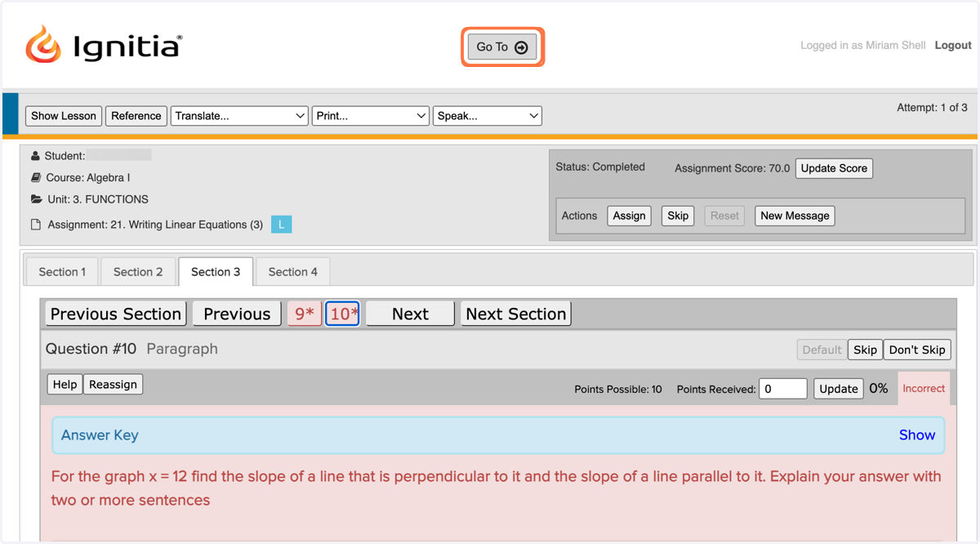Click the Unit: 3. FUNCTIONS text
Screen dimensions: 980x544
coord(97,199)
